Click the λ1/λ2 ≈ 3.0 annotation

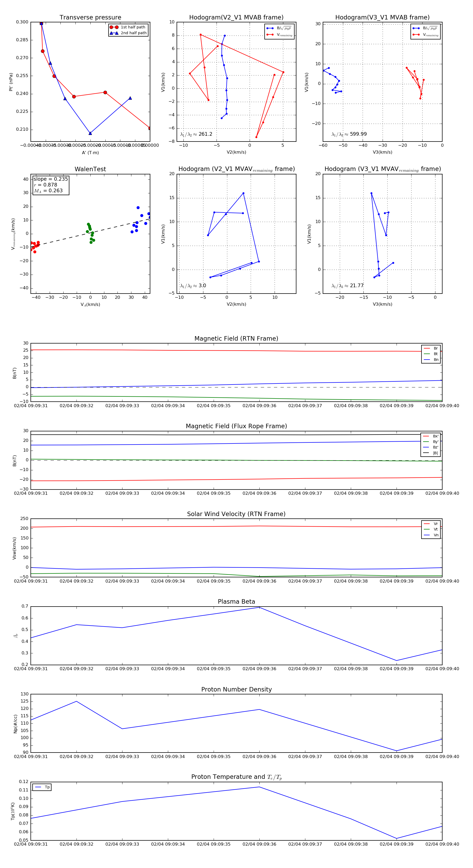[x=193, y=286]
